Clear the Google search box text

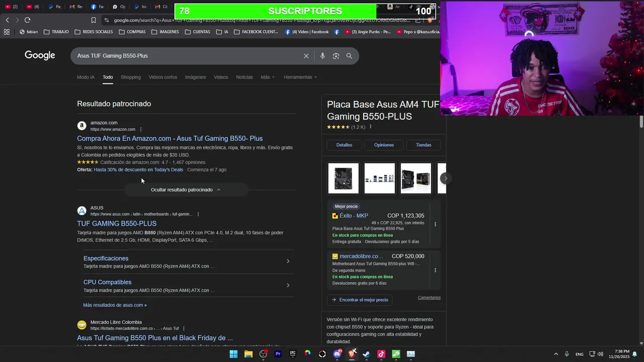point(306,56)
